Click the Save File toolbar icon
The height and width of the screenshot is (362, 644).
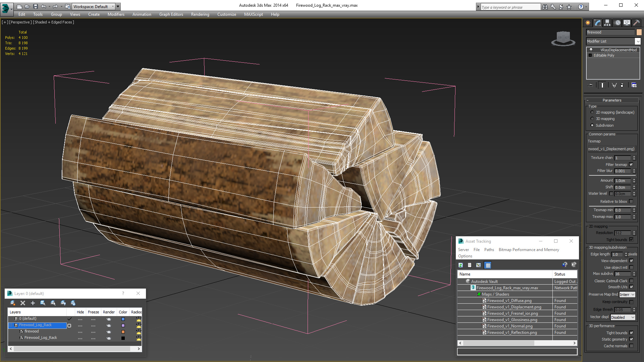click(x=35, y=6)
